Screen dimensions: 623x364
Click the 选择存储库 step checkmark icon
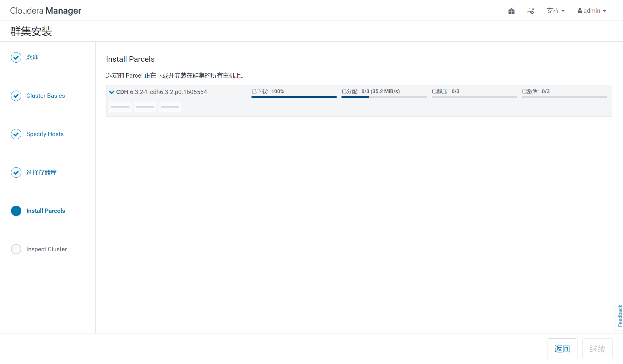coord(16,172)
